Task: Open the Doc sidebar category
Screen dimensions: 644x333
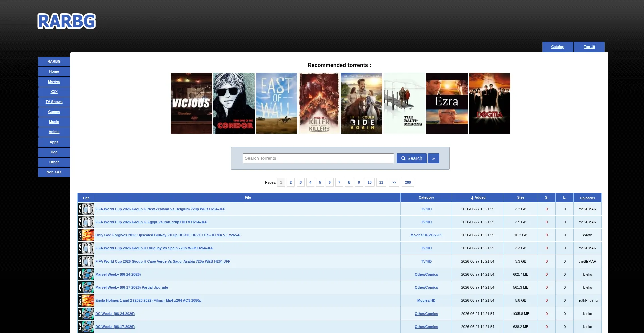Action: click(54, 152)
